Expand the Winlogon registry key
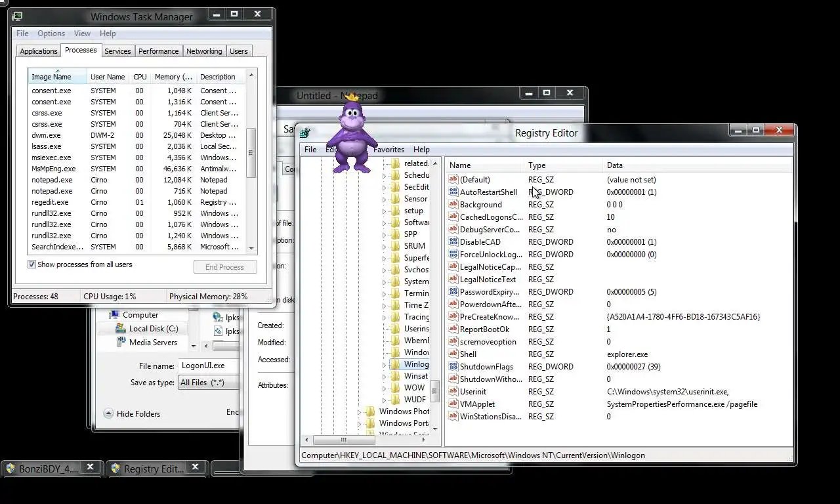 (385, 364)
